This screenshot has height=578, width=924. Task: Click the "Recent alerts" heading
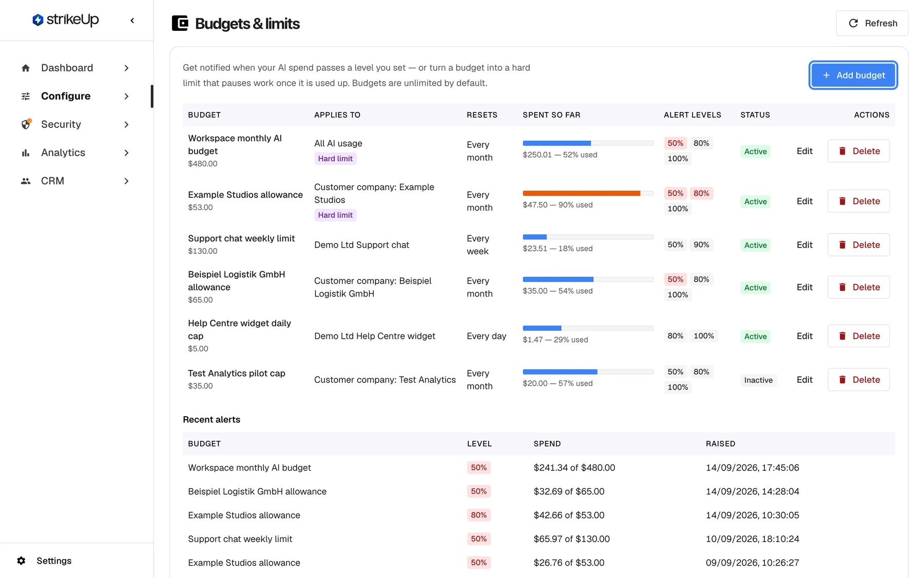pyautogui.click(x=211, y=419)
